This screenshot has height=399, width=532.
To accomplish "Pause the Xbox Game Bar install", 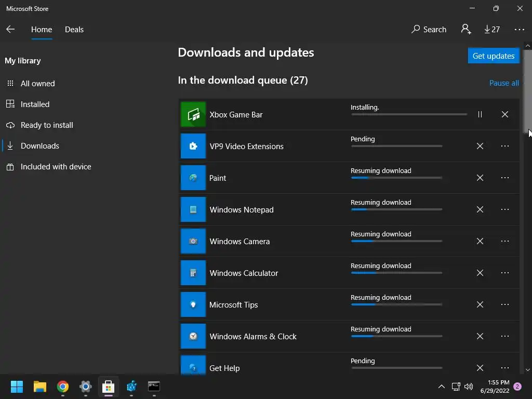I will 480,114.
